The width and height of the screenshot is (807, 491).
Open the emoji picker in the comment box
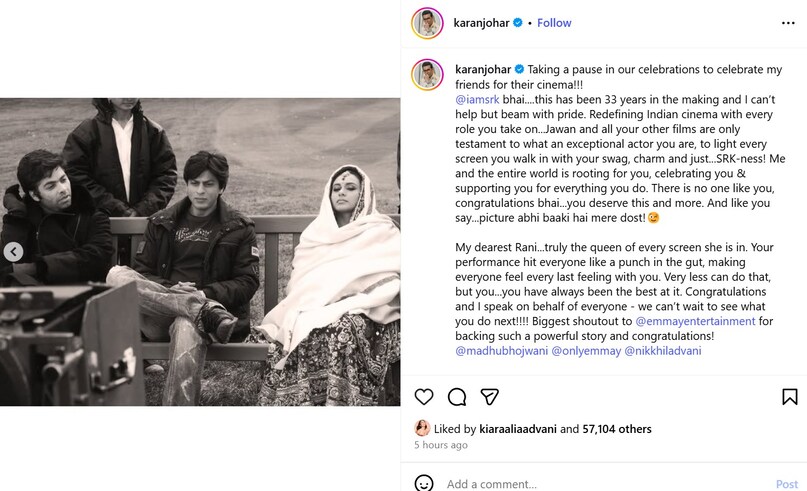[x=424, y=484]
